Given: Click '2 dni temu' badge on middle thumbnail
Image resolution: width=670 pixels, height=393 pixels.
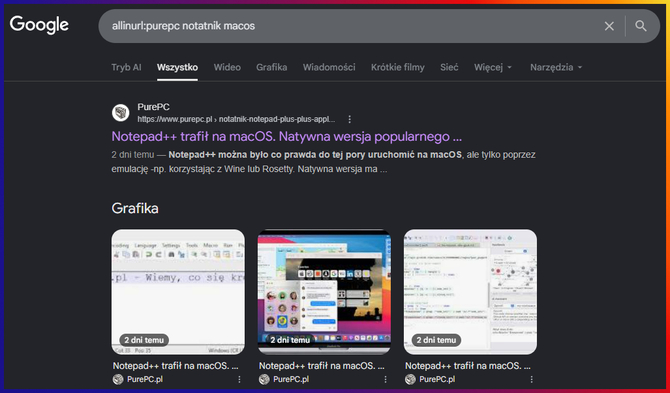Looking at the screenshot, I should click(290, 340).
